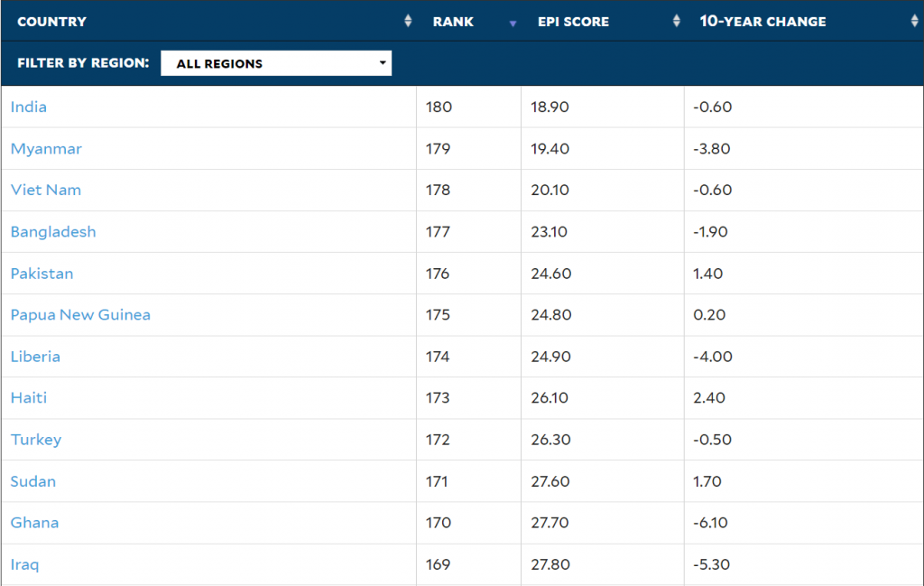Sort by EPI Score arrows icon
924x586 pixels.
coord(677,22)
